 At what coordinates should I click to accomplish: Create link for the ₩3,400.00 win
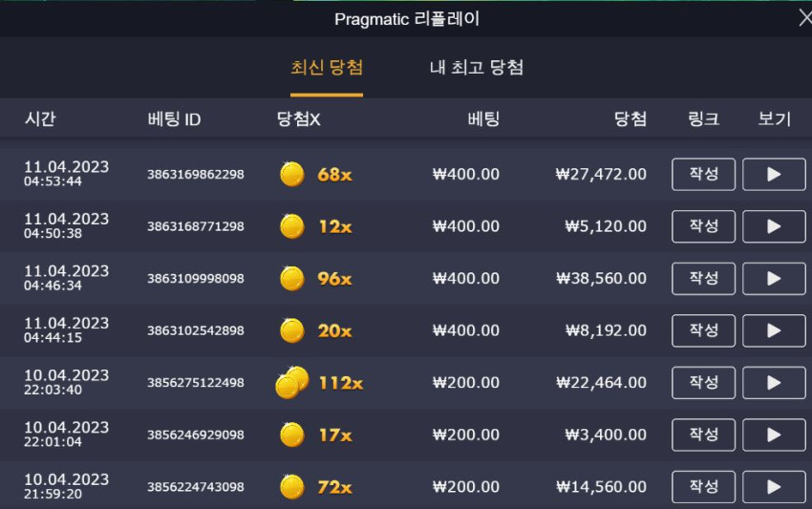click(703, 435)
